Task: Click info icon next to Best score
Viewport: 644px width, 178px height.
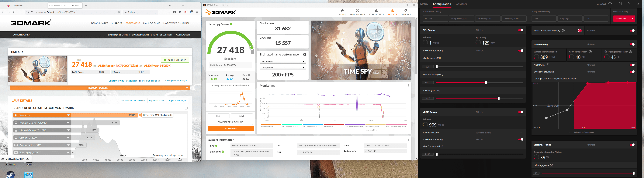Action: coord(249,75)
